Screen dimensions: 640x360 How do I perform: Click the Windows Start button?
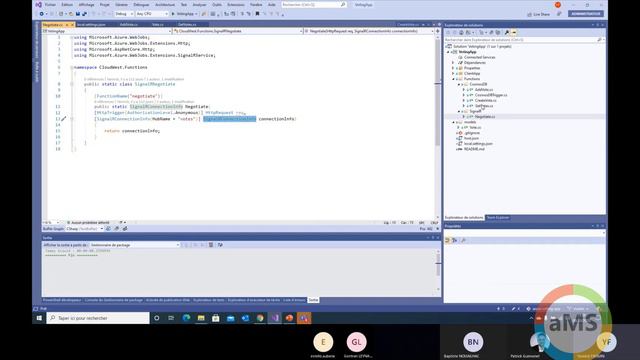(x=39, y=318)
